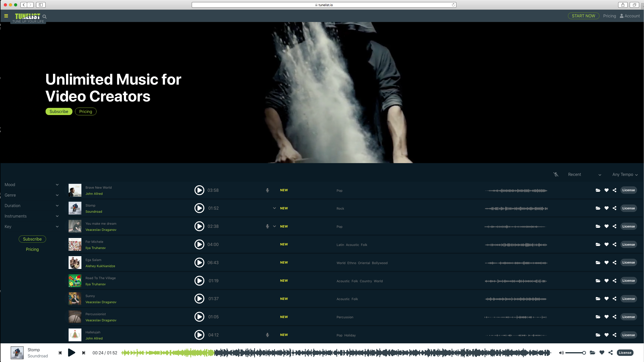This screenshot has height=362, width=644.
Task: Open the Any Tempo dropdown
Action: pyautogui.click(x=625, y=174)
